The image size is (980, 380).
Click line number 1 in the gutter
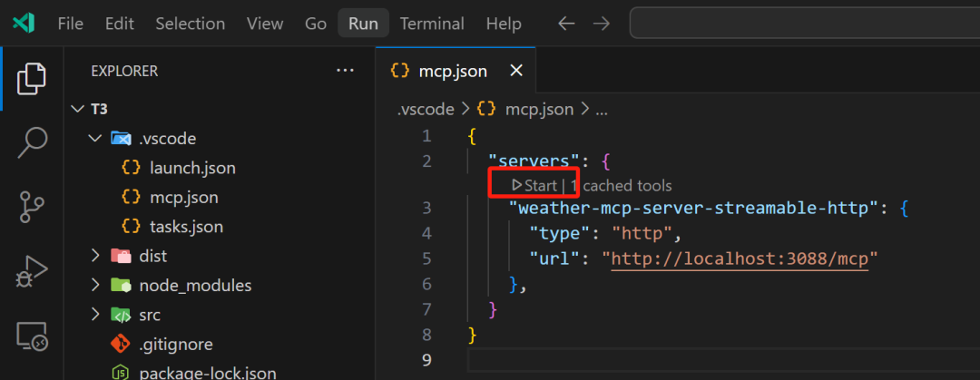tap(426, 136)
